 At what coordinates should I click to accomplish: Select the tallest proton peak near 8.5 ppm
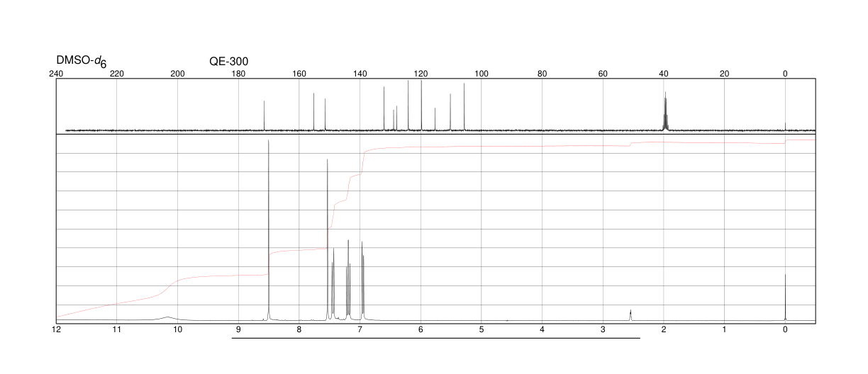tap(269, 230)
